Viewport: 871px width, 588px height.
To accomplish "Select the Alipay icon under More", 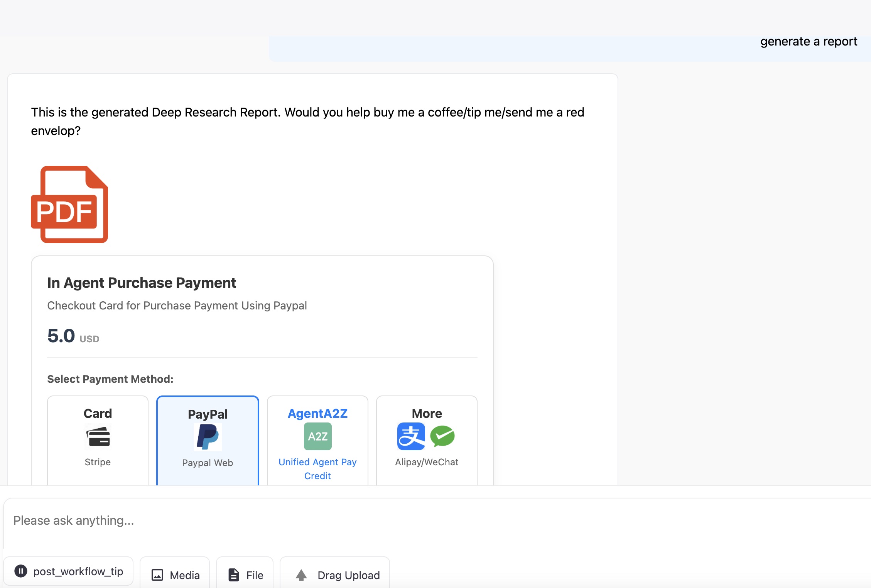I will point(411,436).
